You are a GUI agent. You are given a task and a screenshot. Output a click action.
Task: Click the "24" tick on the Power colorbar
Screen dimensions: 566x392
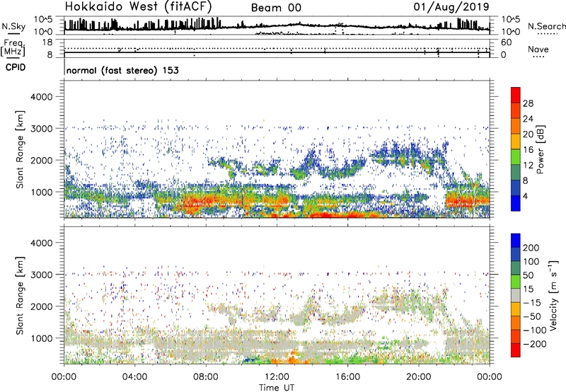click(528, 119)
